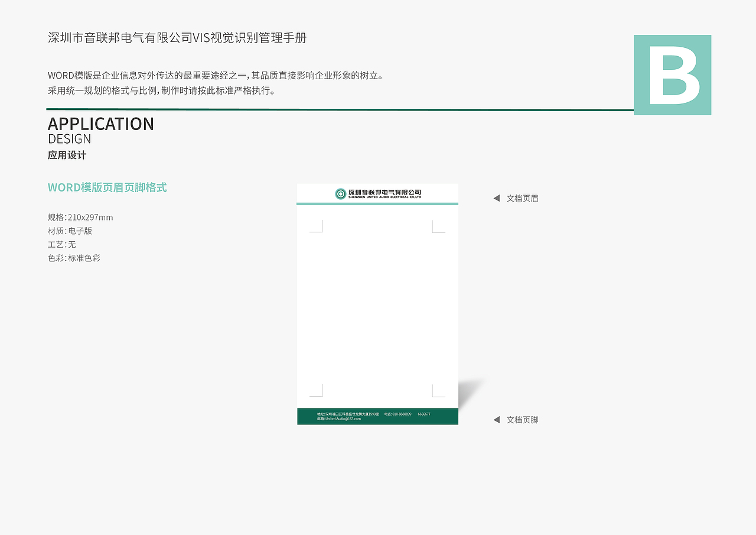Click the 工艺:无 line
The height and width of the screenshot is (535, 756).
62,245
